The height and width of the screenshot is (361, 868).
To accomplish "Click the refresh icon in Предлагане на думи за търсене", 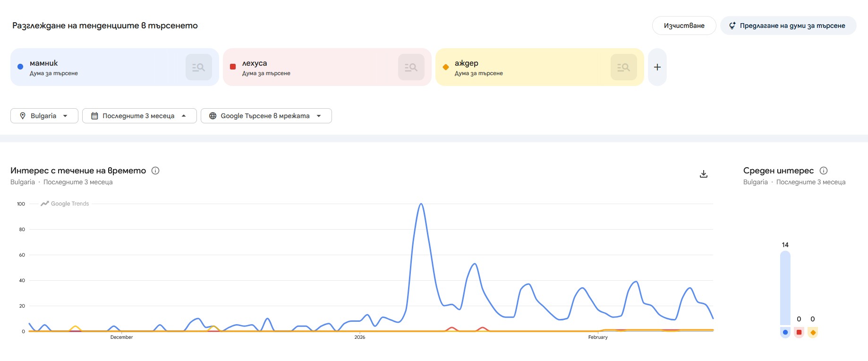I will click(732, 26).
